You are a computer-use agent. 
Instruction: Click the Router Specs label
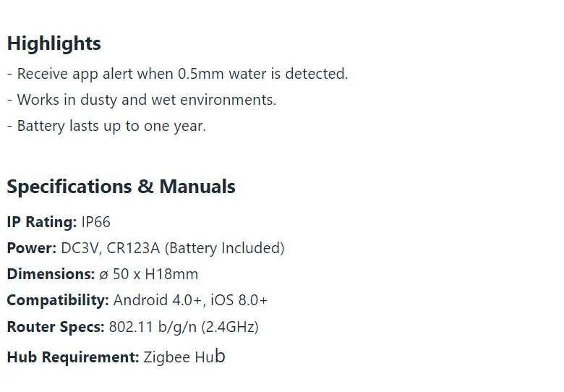pyautogui.click(x=56, y=327)
